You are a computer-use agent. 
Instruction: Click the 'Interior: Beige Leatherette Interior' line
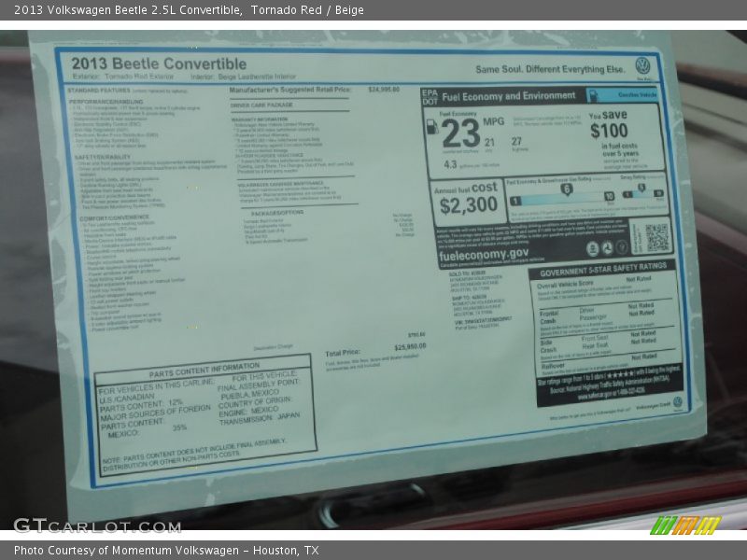(244, 77)
